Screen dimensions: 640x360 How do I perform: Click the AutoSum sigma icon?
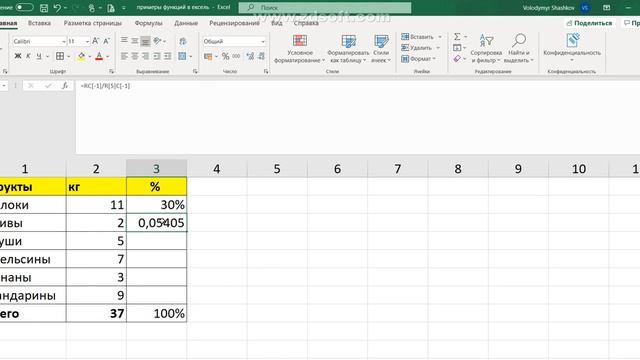click(x=457, y=37)
